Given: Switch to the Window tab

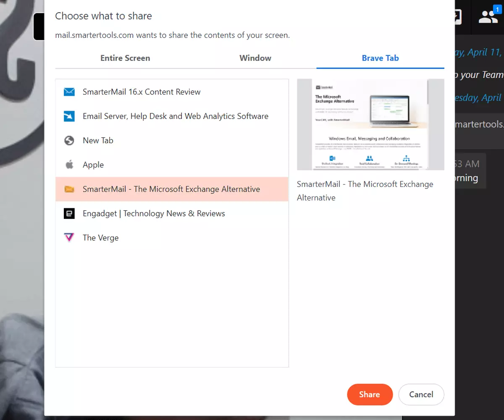Looking at the screenshot, I should (x=255, y=58).
